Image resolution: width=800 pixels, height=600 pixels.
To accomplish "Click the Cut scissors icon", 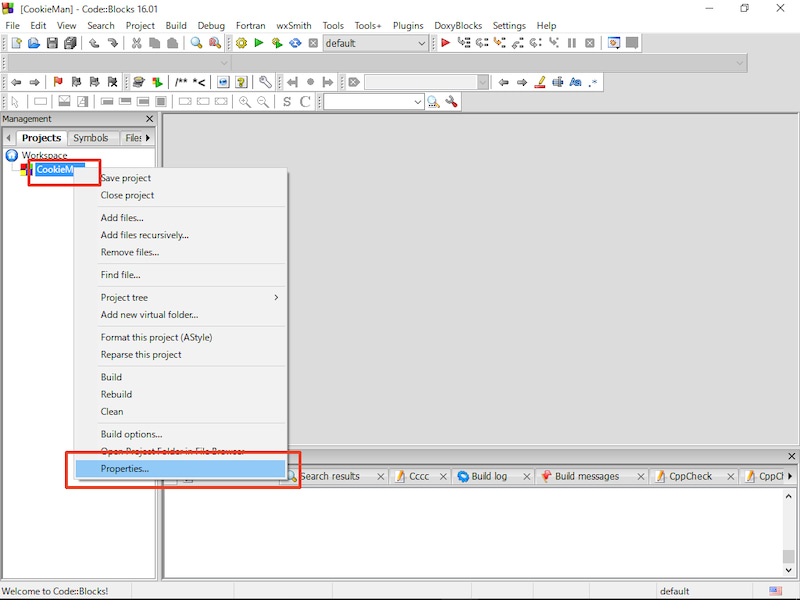I will coord(136,43).
